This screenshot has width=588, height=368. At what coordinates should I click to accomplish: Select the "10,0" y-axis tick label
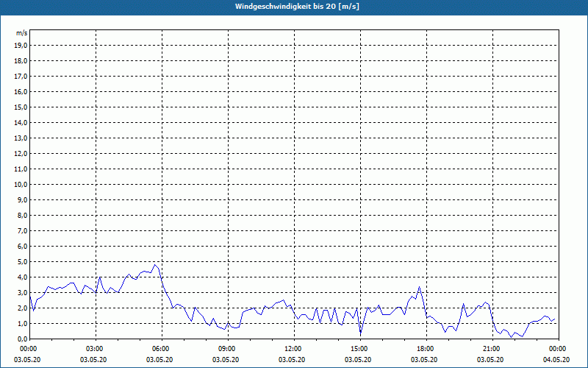pyautogui.click(x=21, y=185)
